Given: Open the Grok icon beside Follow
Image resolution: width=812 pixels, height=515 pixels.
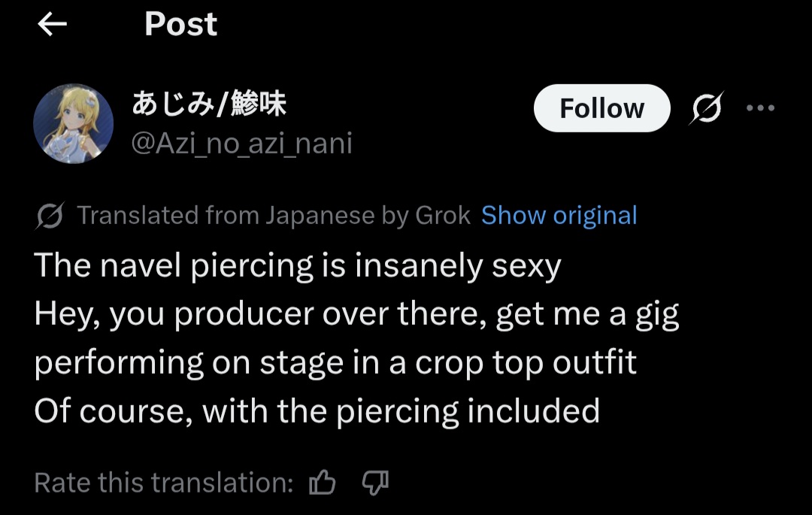Looking at the screenshot, I should pyautogui.click(x=706, y=109).
